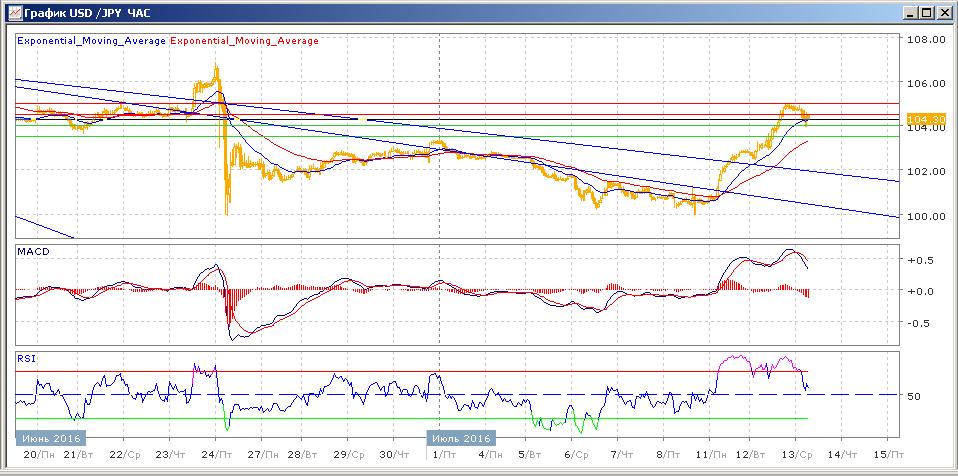Click the 108.00 price axis label

[x=926, y=40]
